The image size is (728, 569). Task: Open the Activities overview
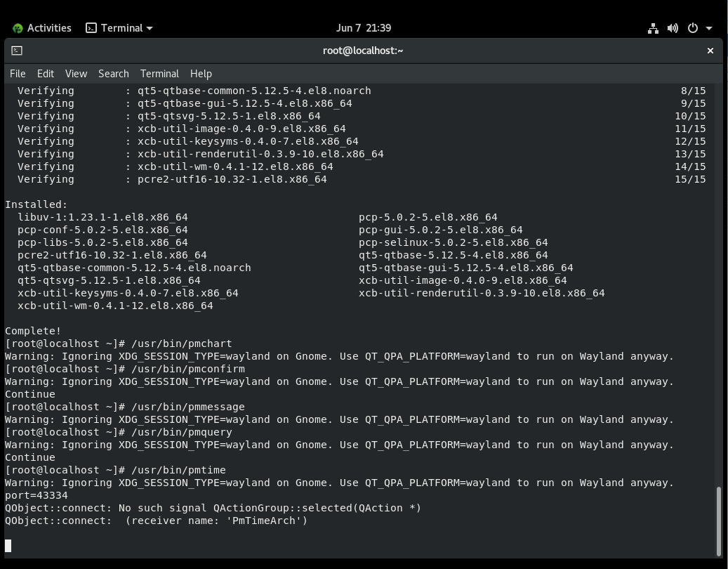pyautogui.click(x=41, y=28)
